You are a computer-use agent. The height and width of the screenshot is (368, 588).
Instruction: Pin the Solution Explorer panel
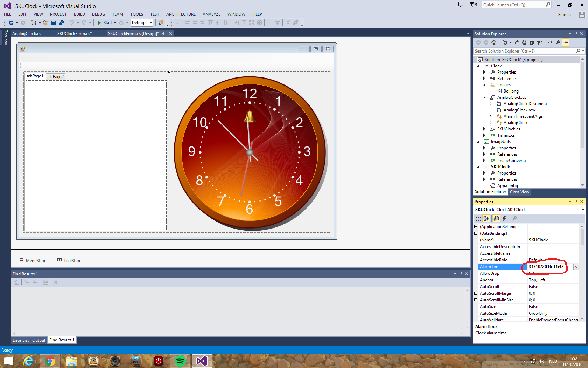576,34
